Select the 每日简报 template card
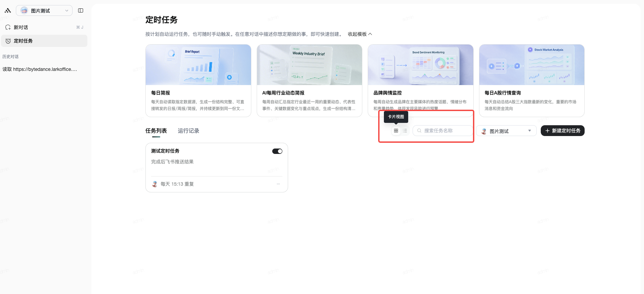The height and width of the screenshot is (294, 644). click(198, 81)
